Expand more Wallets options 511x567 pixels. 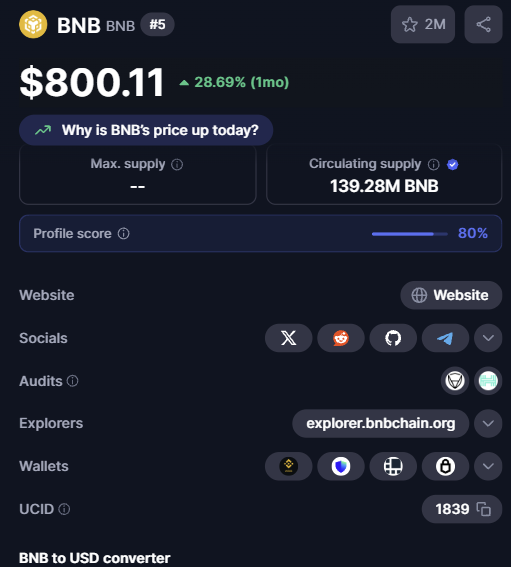click(x=488, y=466)
